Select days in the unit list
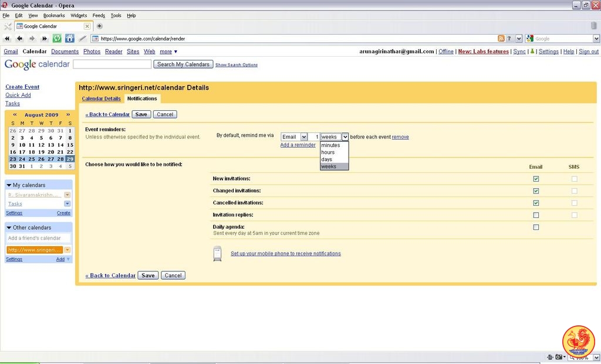 tap(334, 159)
